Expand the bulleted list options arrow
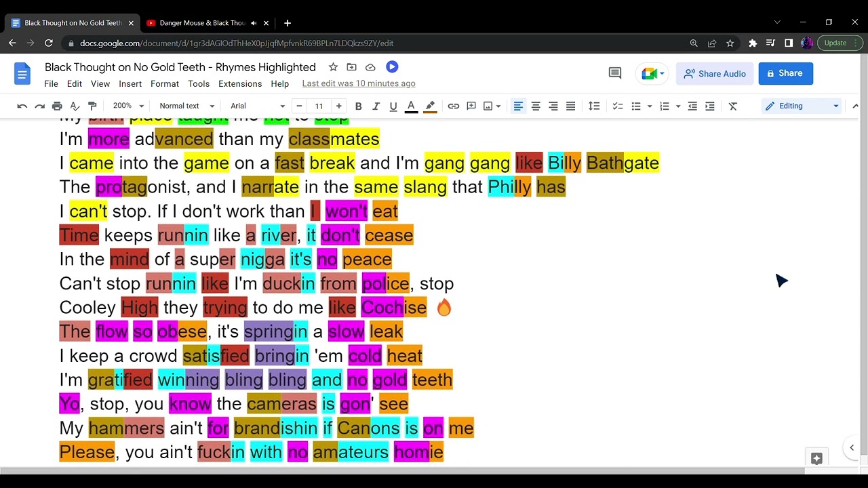The width and height of the screenshot is (868, 488). point(650,106)
